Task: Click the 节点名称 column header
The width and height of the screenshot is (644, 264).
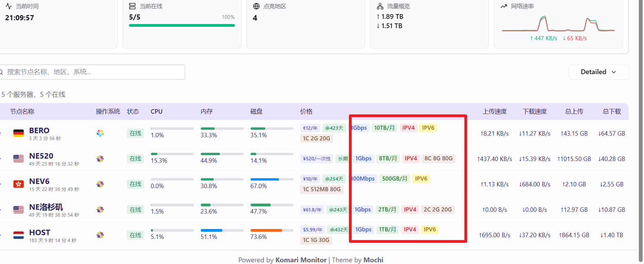Action: 22,112
